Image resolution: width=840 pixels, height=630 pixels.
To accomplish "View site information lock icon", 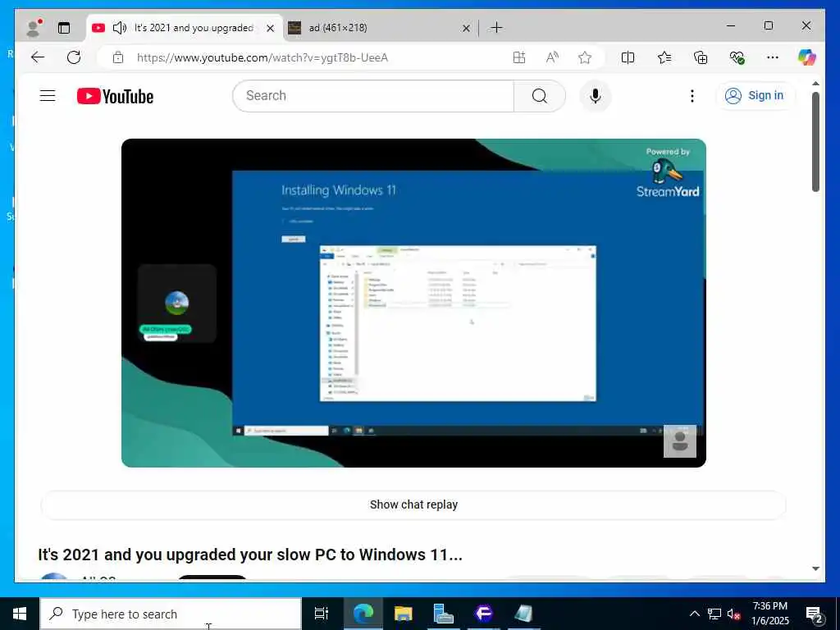I will tap(118, 57).
